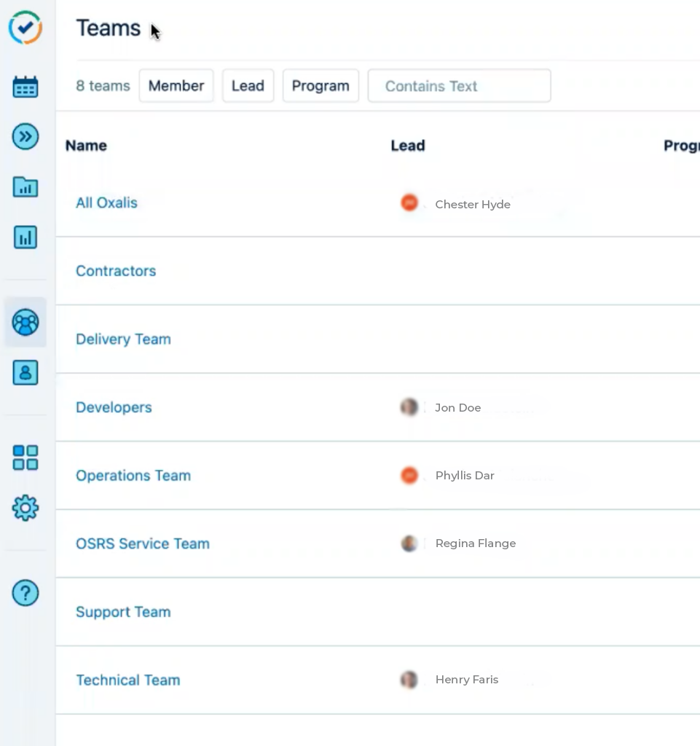The width and height of the screenshot is (700, 746).
Task: Open the four-squares grid sidebar icon
Action: click(25, 458)
